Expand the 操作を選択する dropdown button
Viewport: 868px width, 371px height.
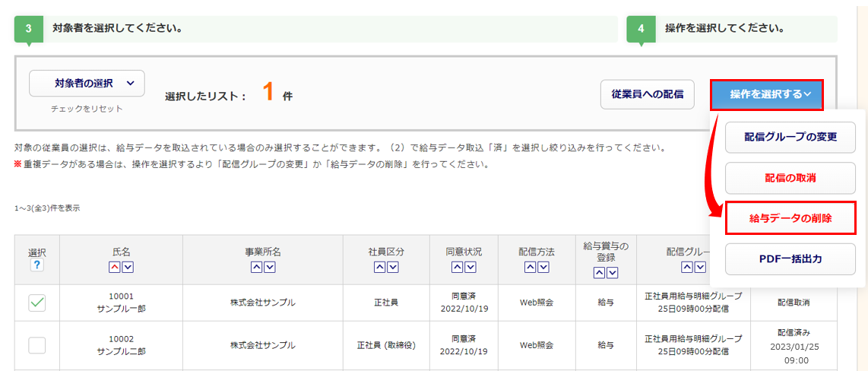(767, 95)
